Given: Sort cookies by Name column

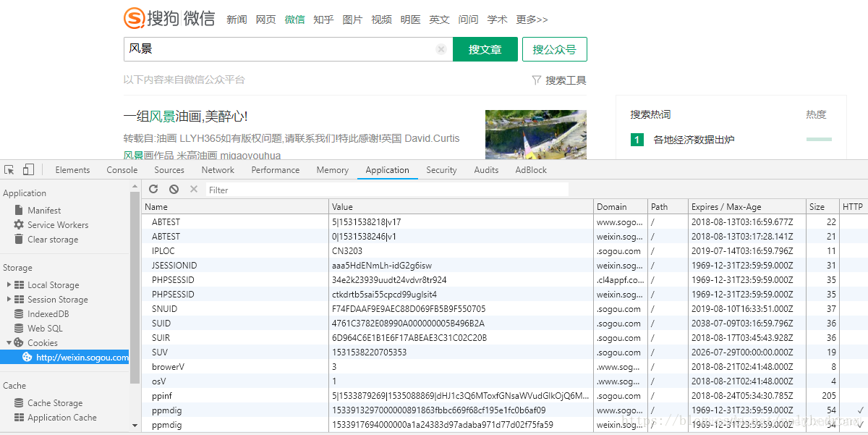Looking at the screenshot, I should 235,207.
